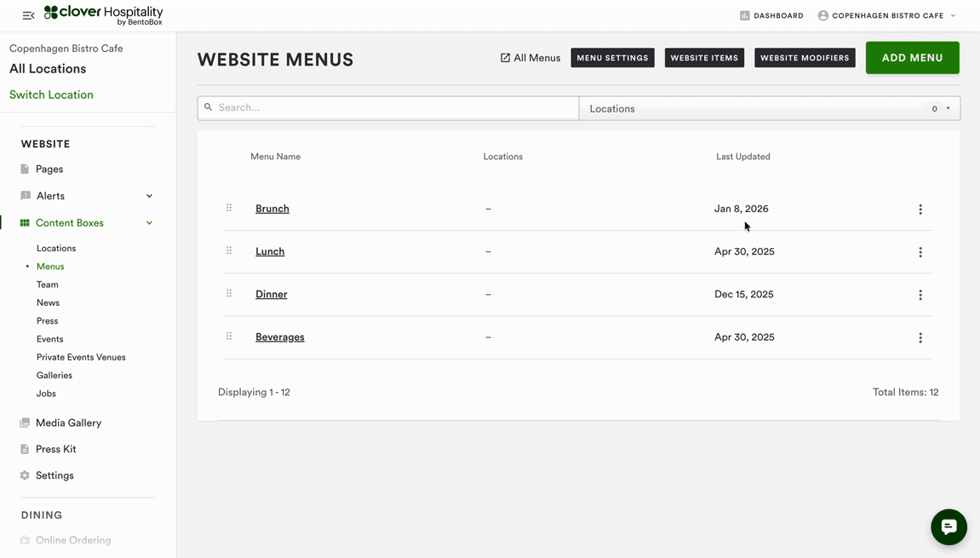
Task: Open Website Items
Action: 704,58
